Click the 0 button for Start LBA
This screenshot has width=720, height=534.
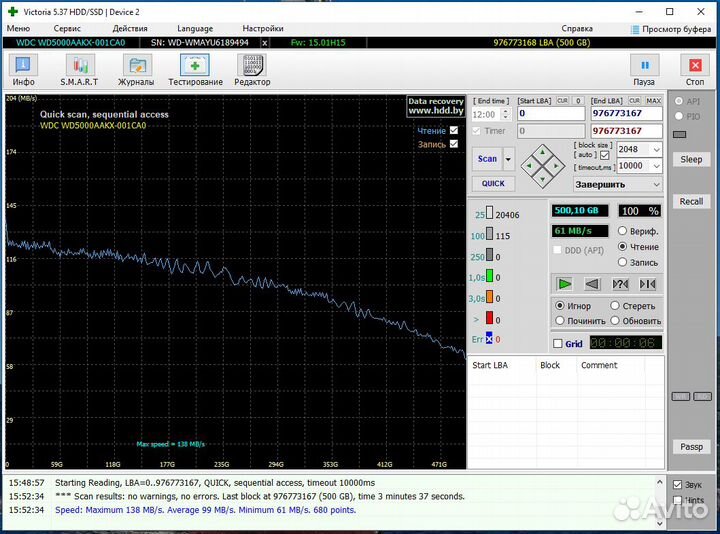click(578, 101)
